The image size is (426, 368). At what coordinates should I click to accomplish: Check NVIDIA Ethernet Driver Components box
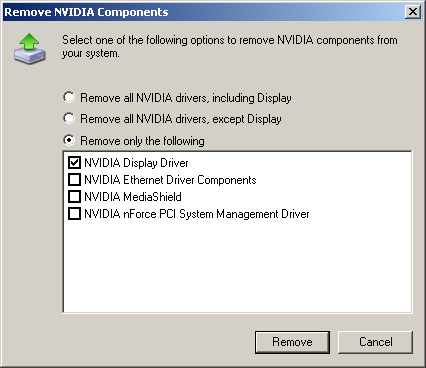pyautogui.click(x=74, y=180)
